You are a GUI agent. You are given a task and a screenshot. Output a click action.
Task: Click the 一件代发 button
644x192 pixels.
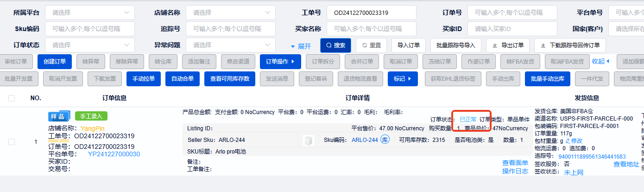coord(592,79)
